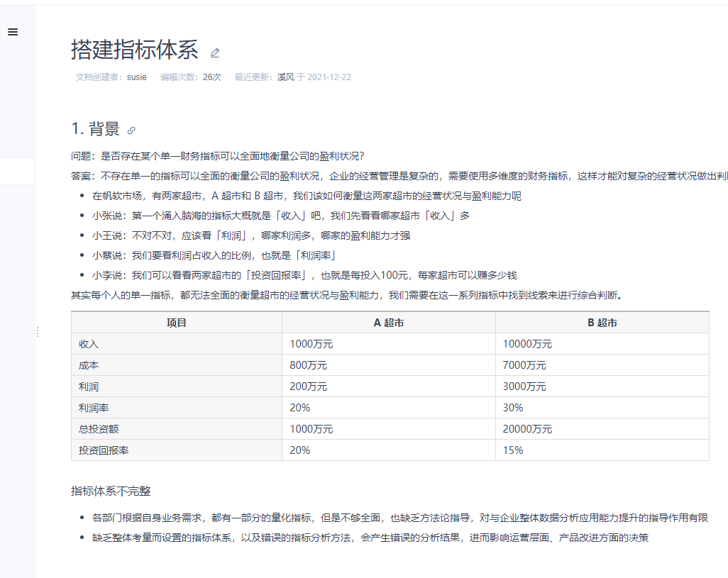Click the sidebar handle dots at left edge

click(38, 332)
